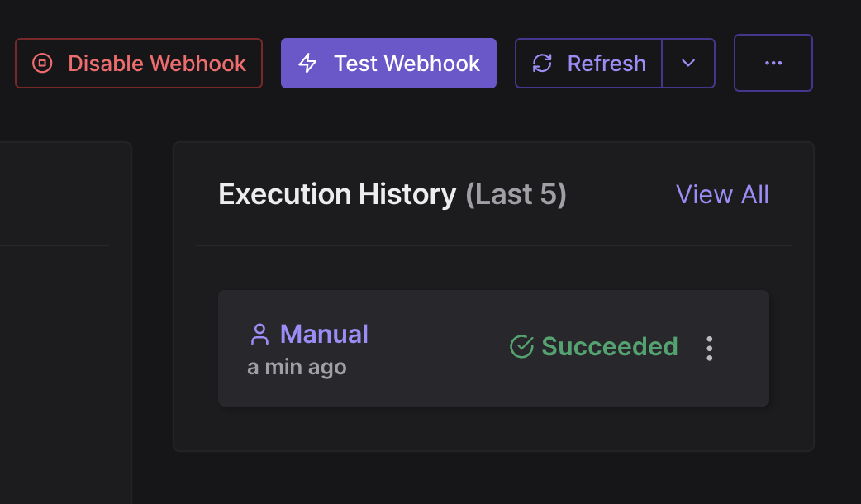Click the Execution History panel header
Screen dimensions: 861x504
point(392,194)
